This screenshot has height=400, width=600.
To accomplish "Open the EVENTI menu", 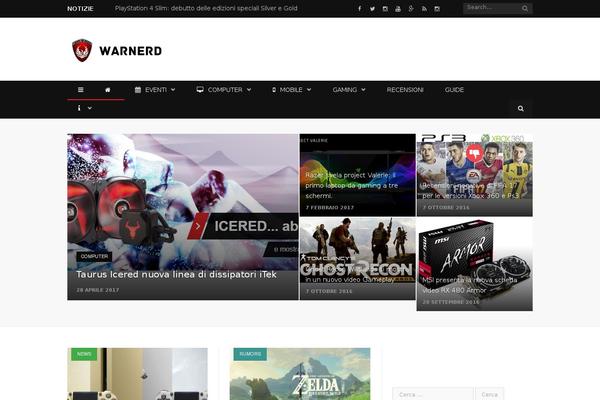I will tap(155, 90).
